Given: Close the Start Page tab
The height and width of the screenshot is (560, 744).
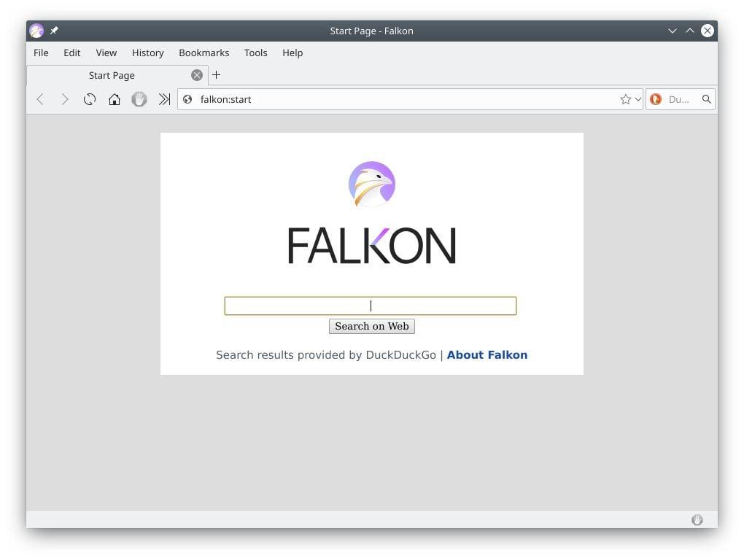Looking at the screenshot, I should 197,75.
